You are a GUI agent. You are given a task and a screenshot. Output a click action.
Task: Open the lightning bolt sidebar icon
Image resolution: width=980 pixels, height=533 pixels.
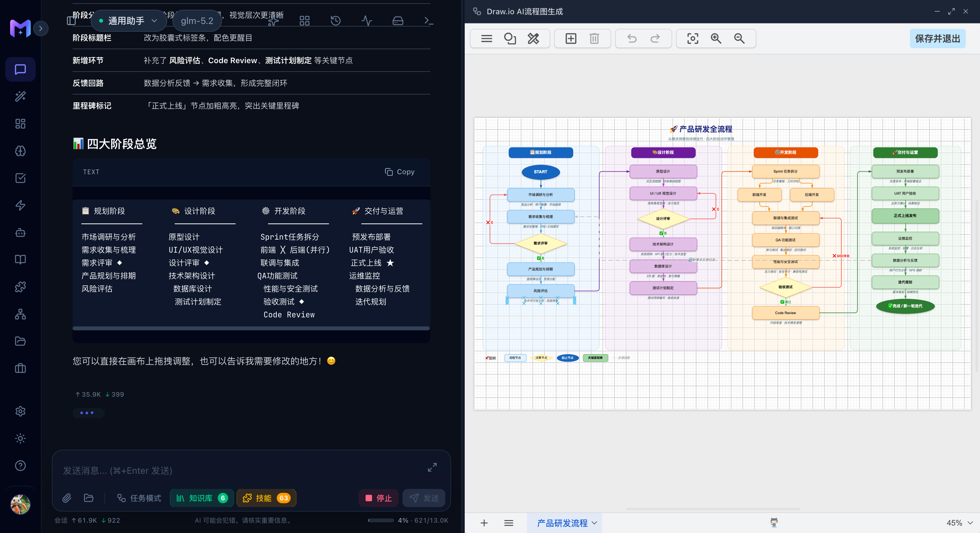pos(20,205)
